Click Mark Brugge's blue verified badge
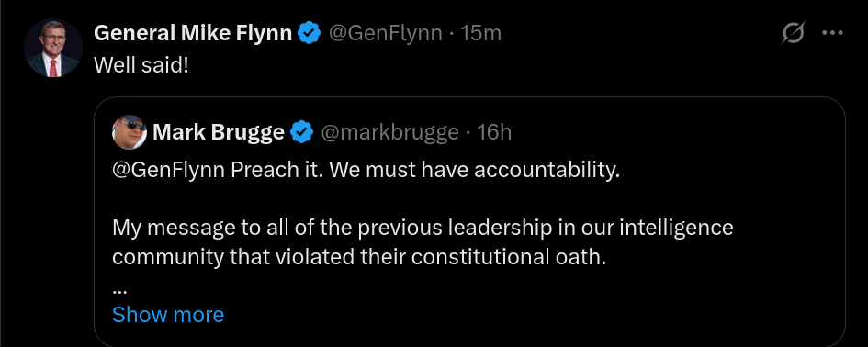 [x=301, y=132]
